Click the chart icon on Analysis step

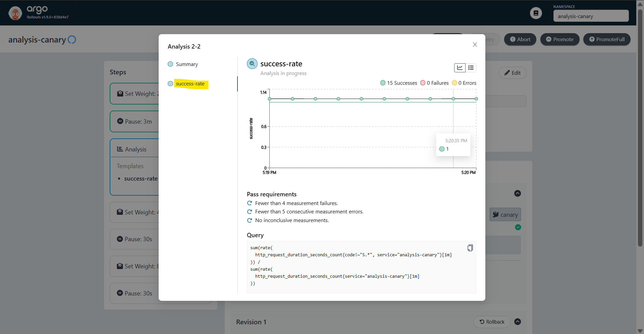(120, 149)
